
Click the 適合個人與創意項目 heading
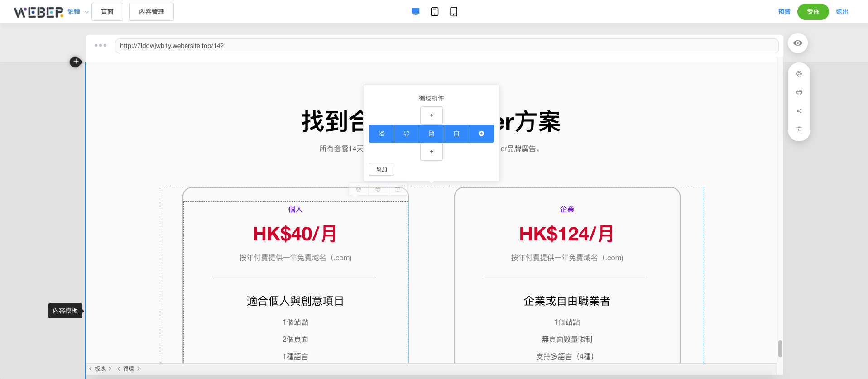tap(295, 301)
